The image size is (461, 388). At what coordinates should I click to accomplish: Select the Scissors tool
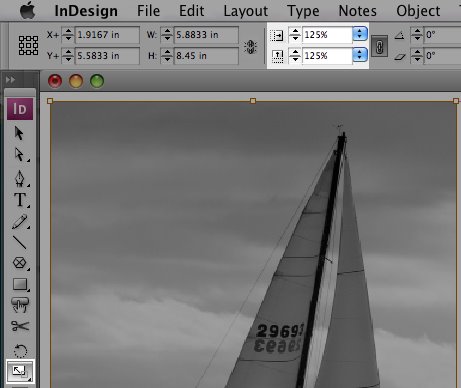[20, 326]
